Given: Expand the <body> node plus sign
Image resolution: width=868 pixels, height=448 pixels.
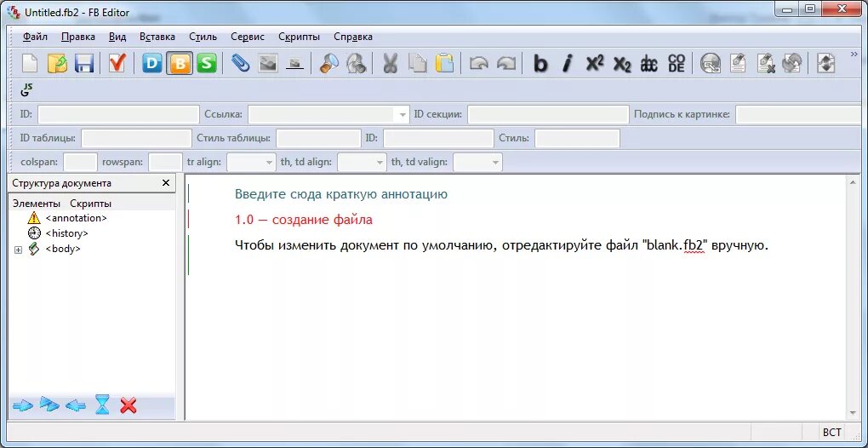Looking at the screenshot, I should click(18, 250).
